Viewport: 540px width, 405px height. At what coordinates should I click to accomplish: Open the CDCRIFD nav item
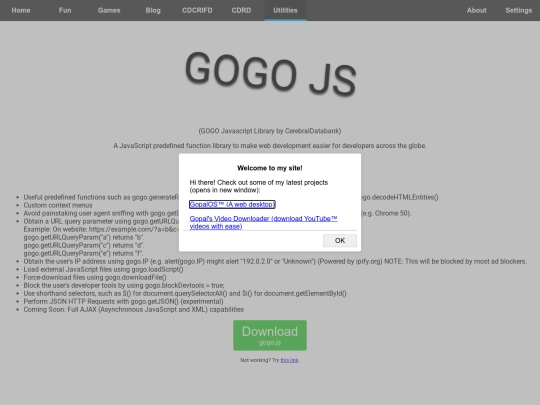click(x=197, y=10)
